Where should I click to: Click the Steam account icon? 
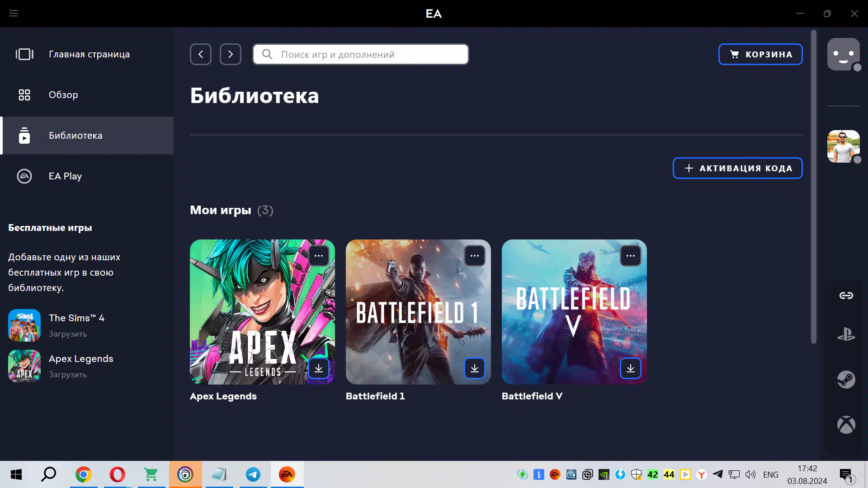point(846,380)
